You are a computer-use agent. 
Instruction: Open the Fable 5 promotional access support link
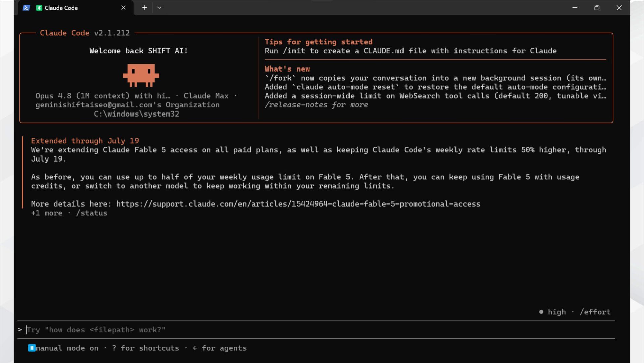[x=298, y=204]
